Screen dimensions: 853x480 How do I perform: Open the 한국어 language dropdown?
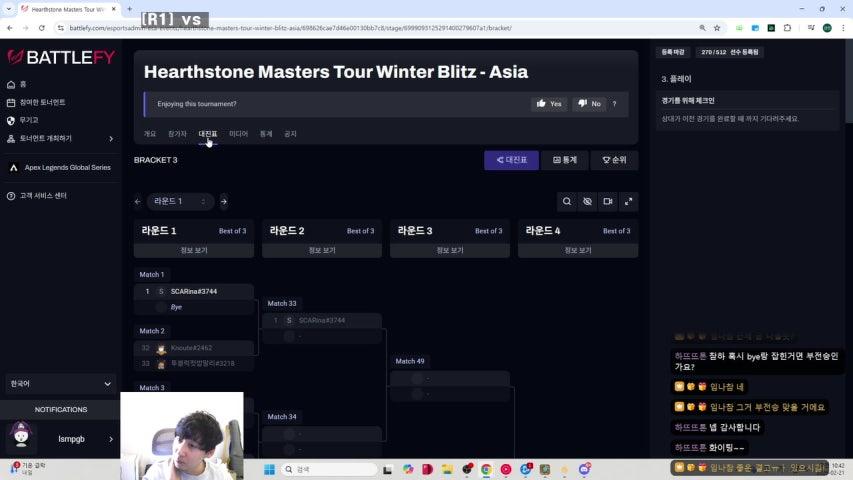coord(60,384)
